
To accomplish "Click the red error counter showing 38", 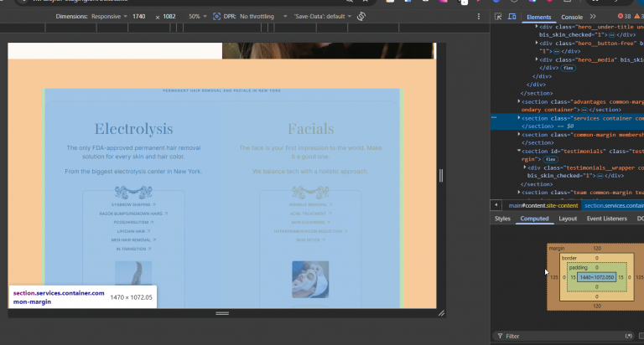I will click(624, 17).
